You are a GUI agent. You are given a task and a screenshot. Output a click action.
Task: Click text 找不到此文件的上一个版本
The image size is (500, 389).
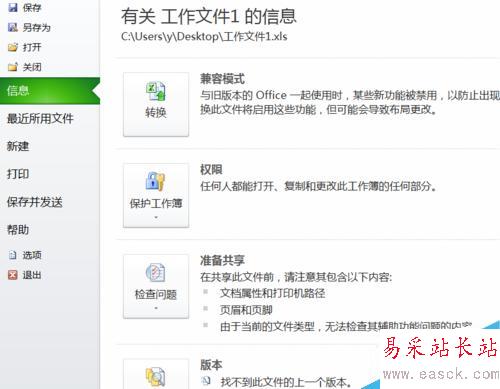(x=286, y=382)
